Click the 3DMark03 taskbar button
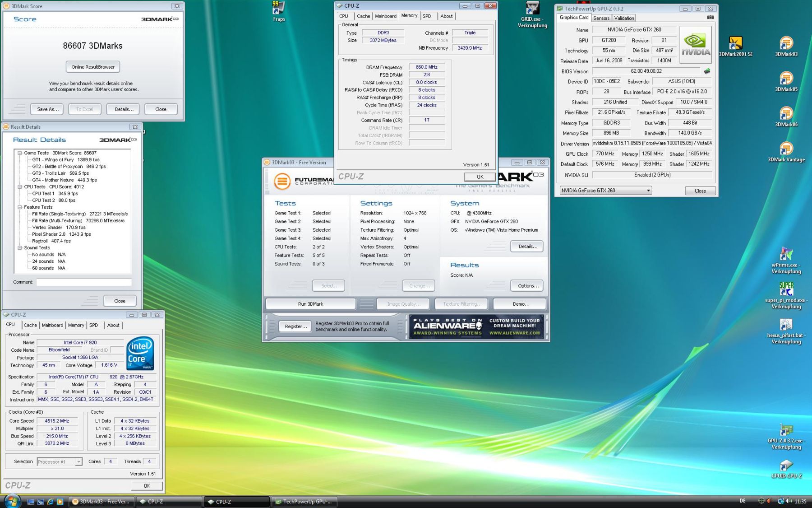Image resolution: width=812 pixels, height=508 pixels. point(101,502)
